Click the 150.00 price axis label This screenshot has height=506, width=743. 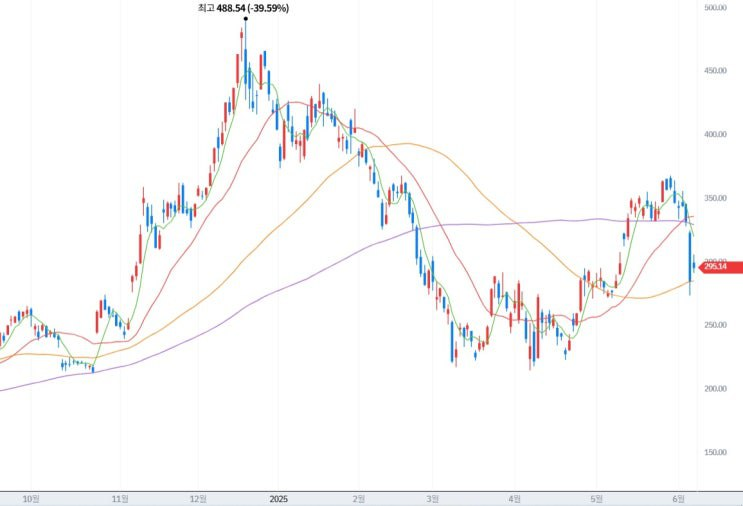tap(716, 452)
